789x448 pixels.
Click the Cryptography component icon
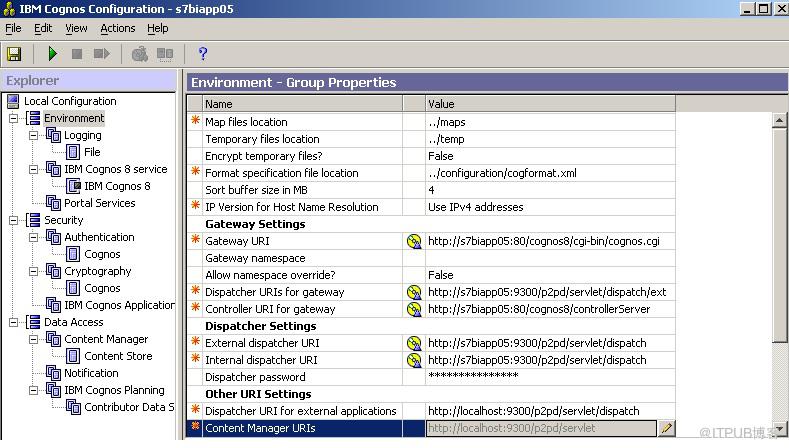click(53, 271)
